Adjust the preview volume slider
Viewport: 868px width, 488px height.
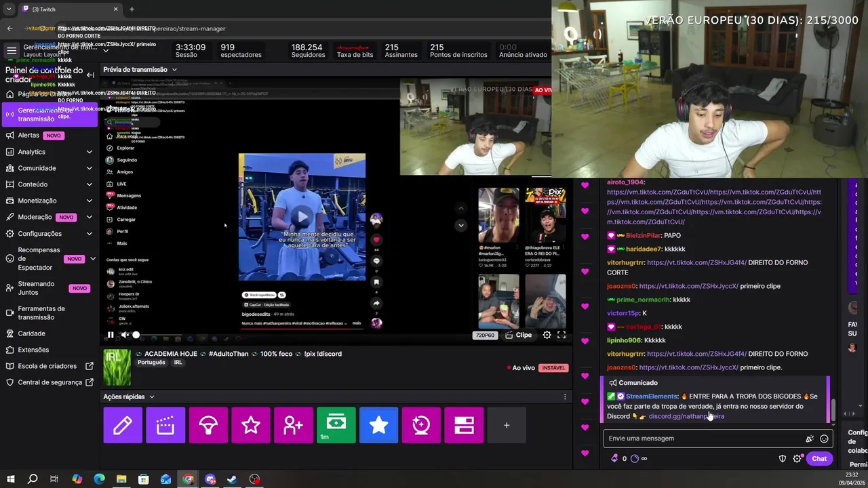pos(136,335)
